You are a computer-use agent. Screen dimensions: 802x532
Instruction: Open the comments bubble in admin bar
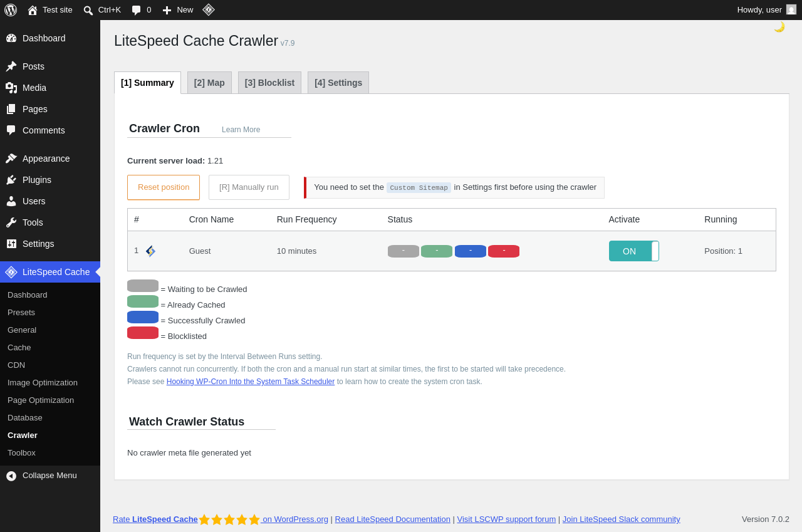(x=137, y=10)
